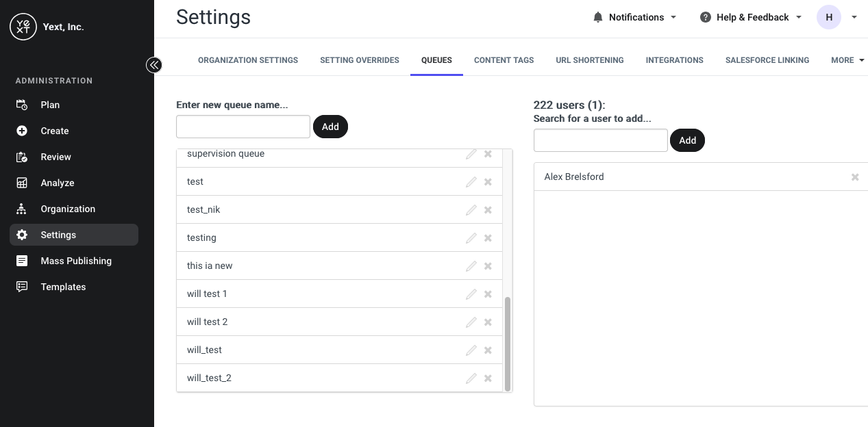868x427 pixels.
Task: Click the Yext logo icon
Action: 23,27
